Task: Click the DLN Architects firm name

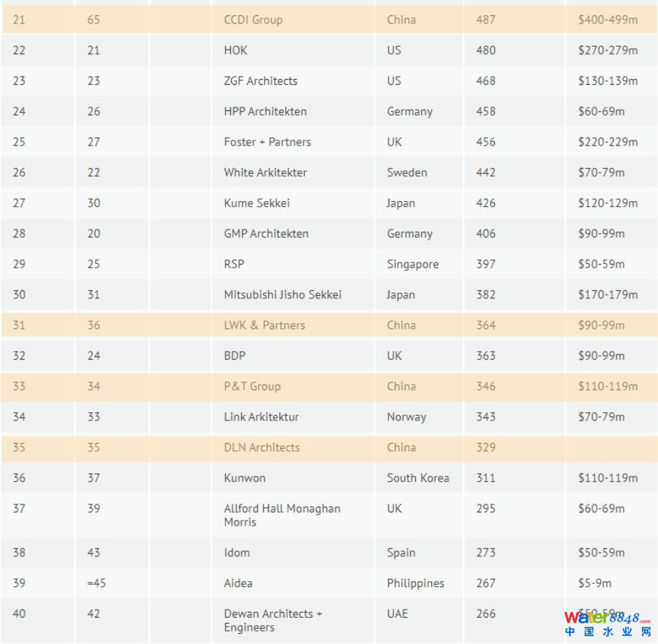Action: click(x=261, y=447)
